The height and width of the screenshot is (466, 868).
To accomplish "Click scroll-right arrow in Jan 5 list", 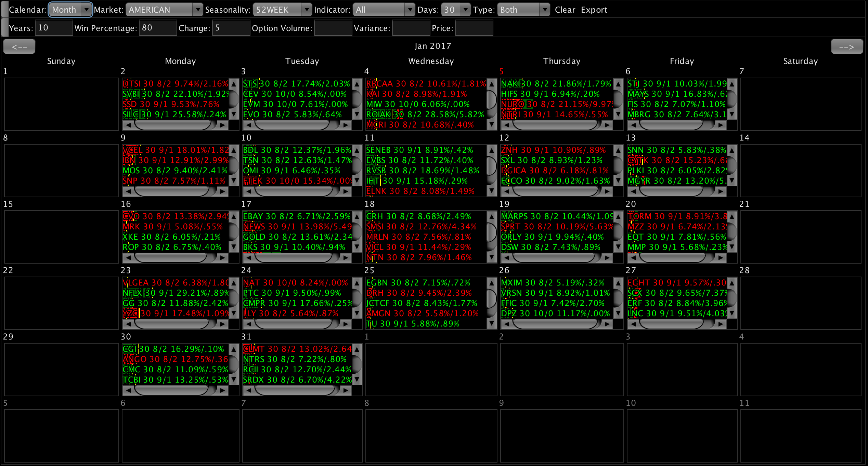I will pyautogui.click(x=607, y=125).
